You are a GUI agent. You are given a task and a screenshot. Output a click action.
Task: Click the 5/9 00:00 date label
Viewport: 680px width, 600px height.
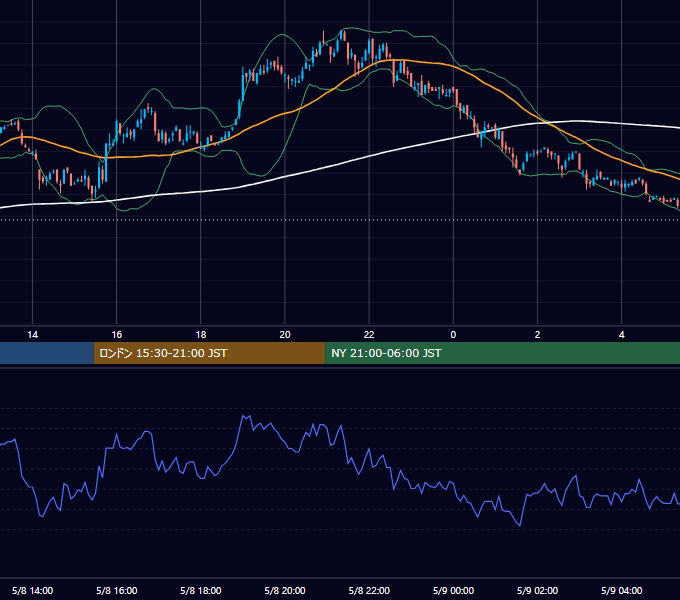(453, 591)
